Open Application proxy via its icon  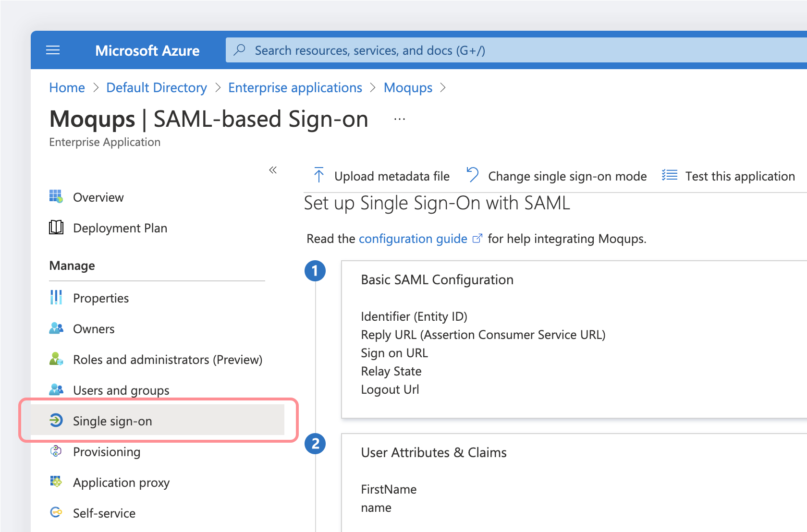pos(56,482)
